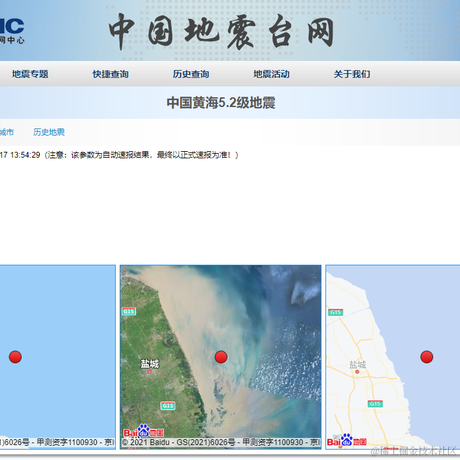This screenshot has width=460, height=460.
Task: Click the Baidu map logo on the satellite map
Action: 144,431
